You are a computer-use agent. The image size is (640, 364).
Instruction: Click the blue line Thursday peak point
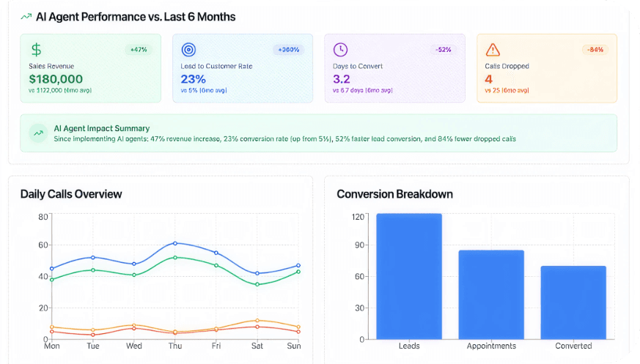pyautogui.click(x=175, y=243)
